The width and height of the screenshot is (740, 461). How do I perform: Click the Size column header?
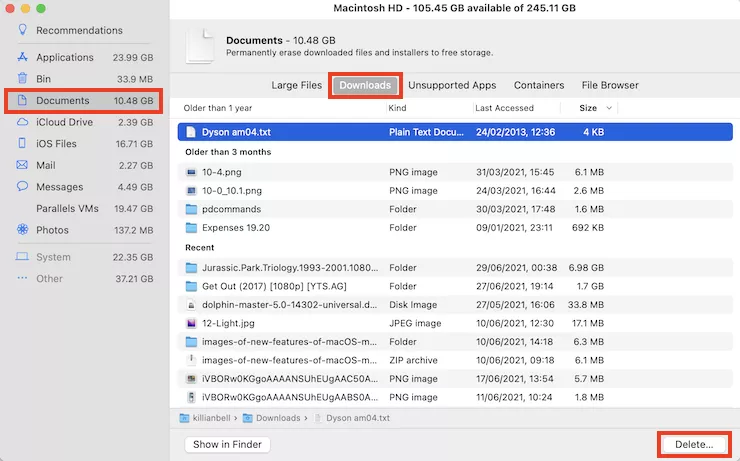point(588,108)
